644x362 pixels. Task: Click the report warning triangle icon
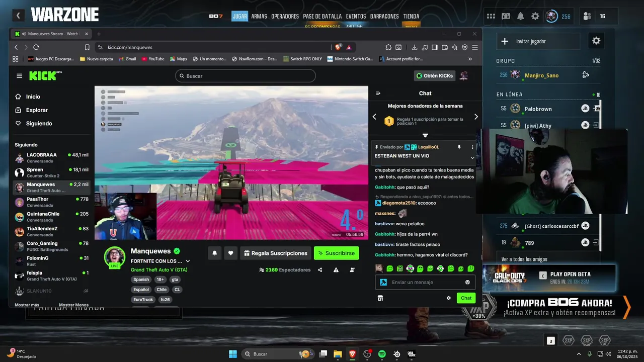[x=336, y=270]
